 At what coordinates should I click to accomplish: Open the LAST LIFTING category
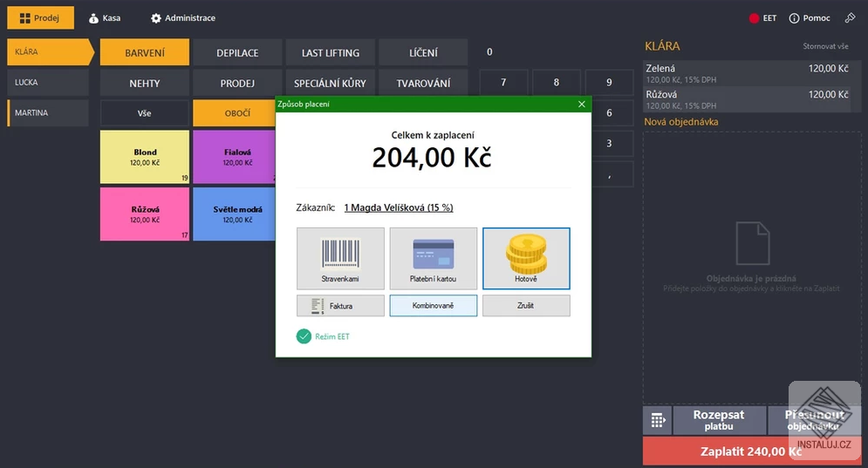tap(331, 52)
